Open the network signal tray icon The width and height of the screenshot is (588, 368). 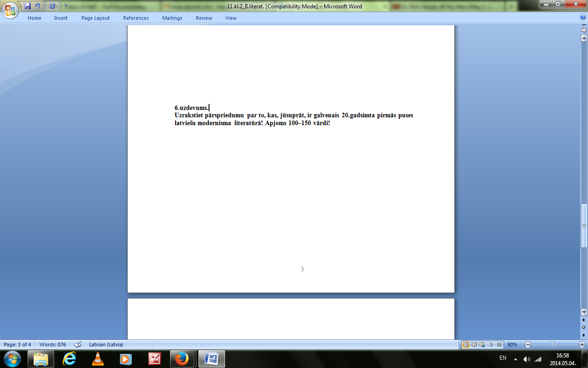click(x=538, y=359)
